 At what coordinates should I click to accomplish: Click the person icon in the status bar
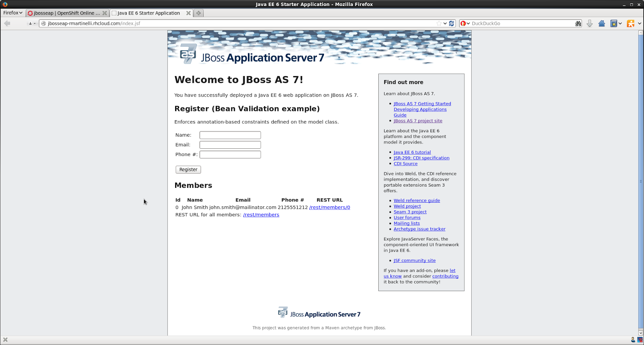pyautogui.click(x=633, y=340)
